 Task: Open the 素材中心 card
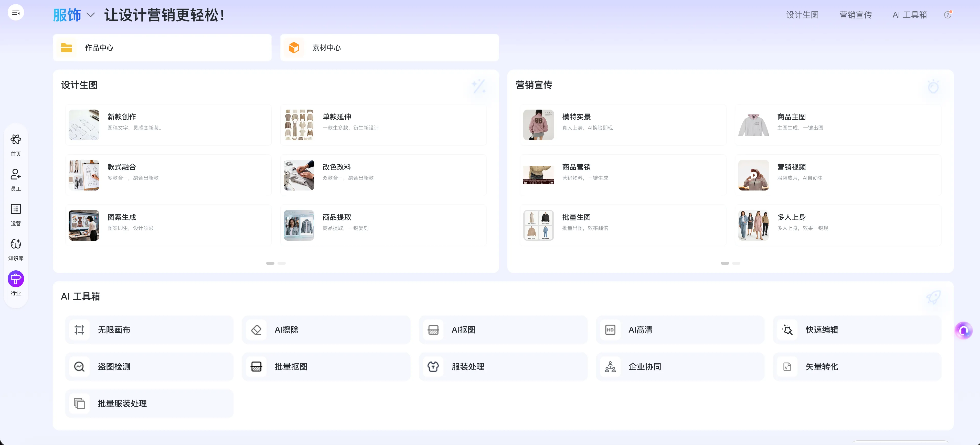pos(390,48)
